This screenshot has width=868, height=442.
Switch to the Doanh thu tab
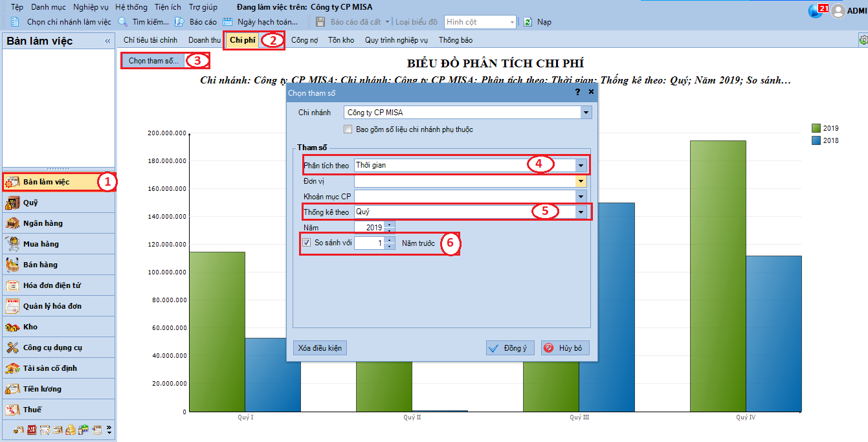pyautogui.click(x=205, y=40)
